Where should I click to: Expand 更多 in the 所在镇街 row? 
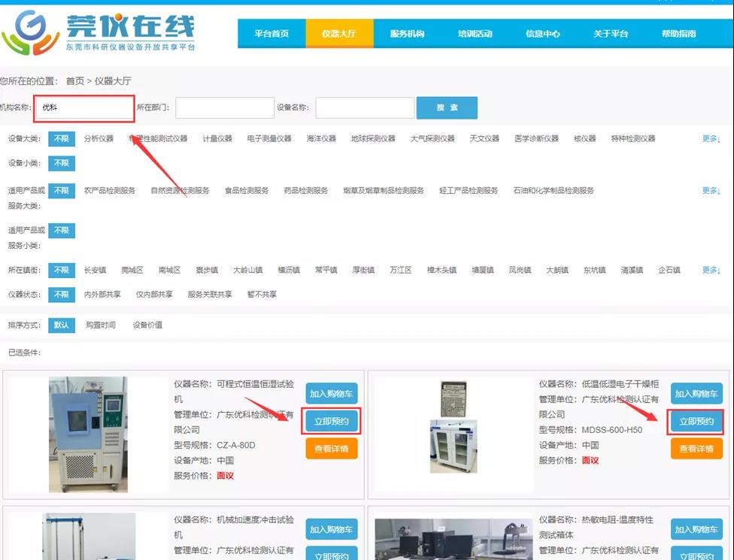tap(709, 269)
